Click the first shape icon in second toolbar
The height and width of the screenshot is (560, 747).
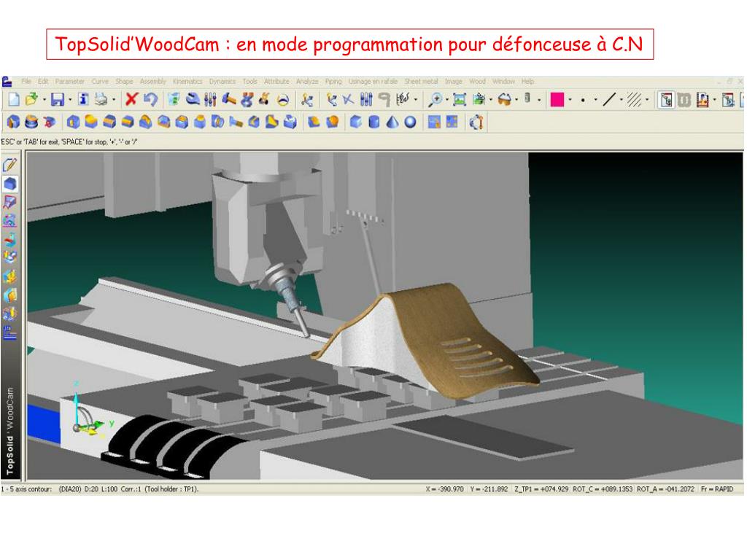pos(13,122)
